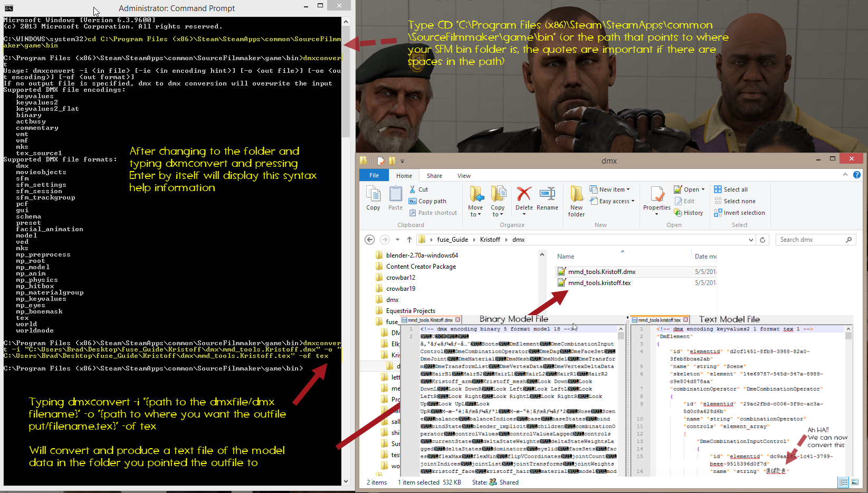
Task: Click Command Prompt scrollbar up arrow
Action: [346, 22]
